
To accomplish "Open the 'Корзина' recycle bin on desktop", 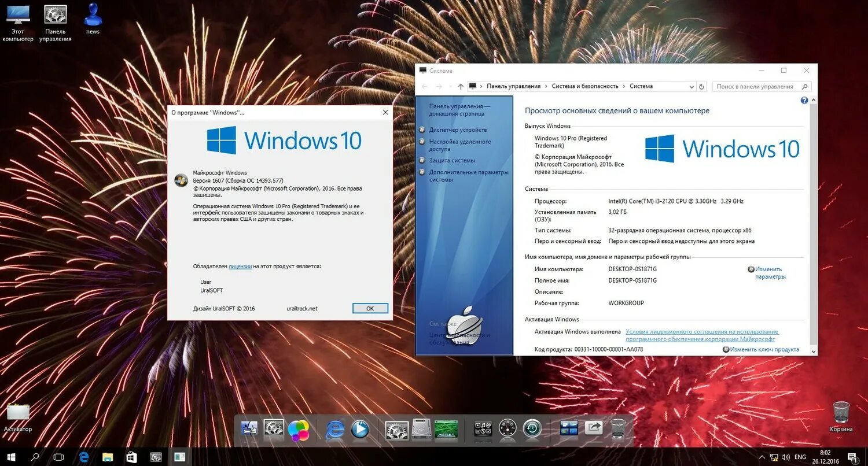I will click(x=841, y=416).
